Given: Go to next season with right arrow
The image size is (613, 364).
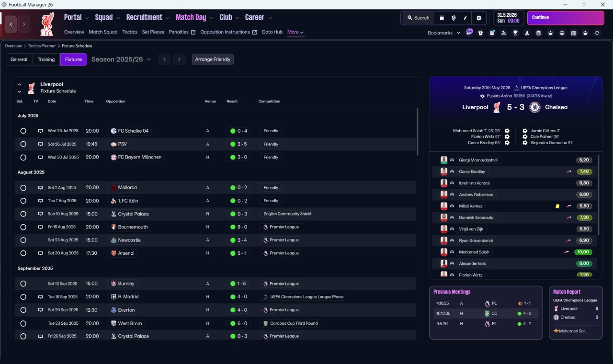Looking at the screenshot, I should click(179, 59).
